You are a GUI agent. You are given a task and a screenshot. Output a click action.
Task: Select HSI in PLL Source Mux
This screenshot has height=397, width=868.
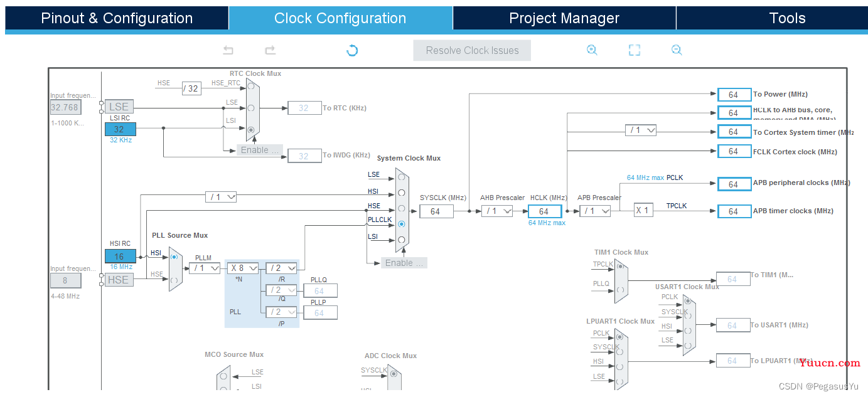(x=174, y=257)
